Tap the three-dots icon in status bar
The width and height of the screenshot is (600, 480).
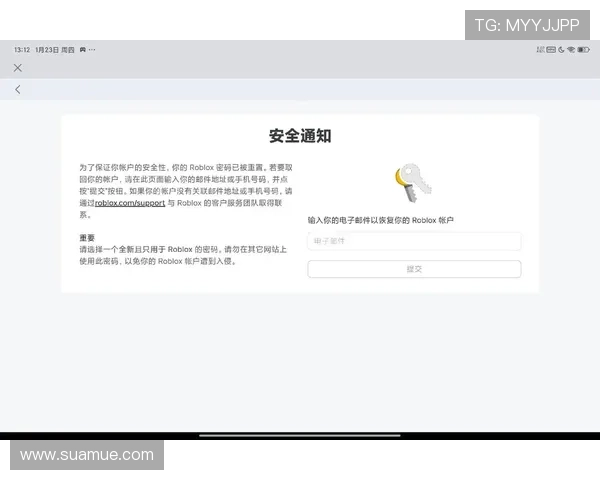tap(92, 50)
